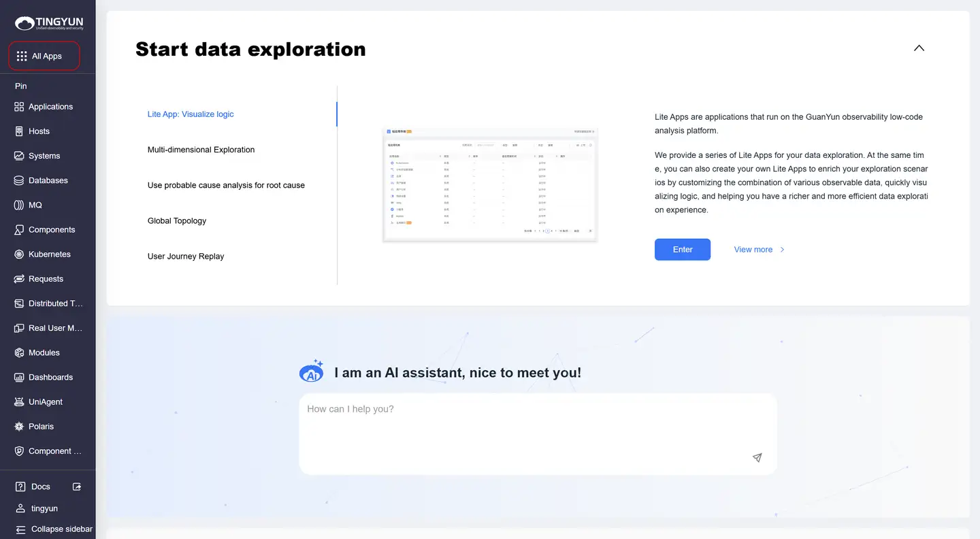
Task: Click the UniAgent sidebar icon
Action: [x=19, y=402]
